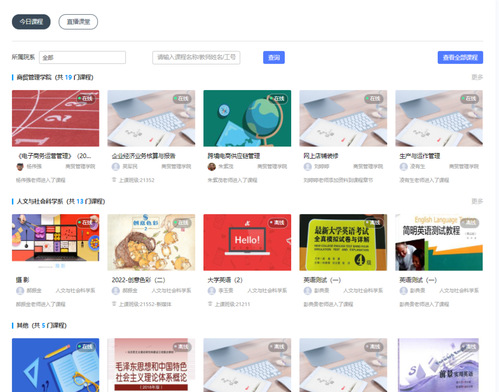Switch to the 直播课堂 tab

[78, 22]
